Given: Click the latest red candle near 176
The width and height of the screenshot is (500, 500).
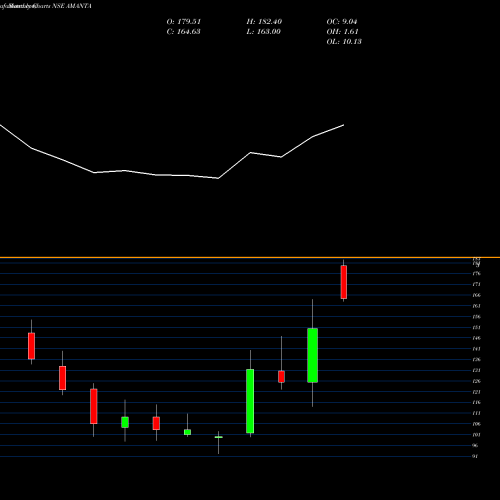Looking at the screenshot, I should (344, 282).
